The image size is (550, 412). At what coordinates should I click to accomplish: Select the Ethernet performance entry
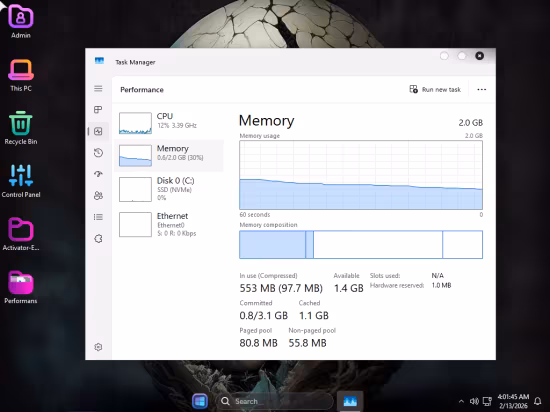point(169,224)
